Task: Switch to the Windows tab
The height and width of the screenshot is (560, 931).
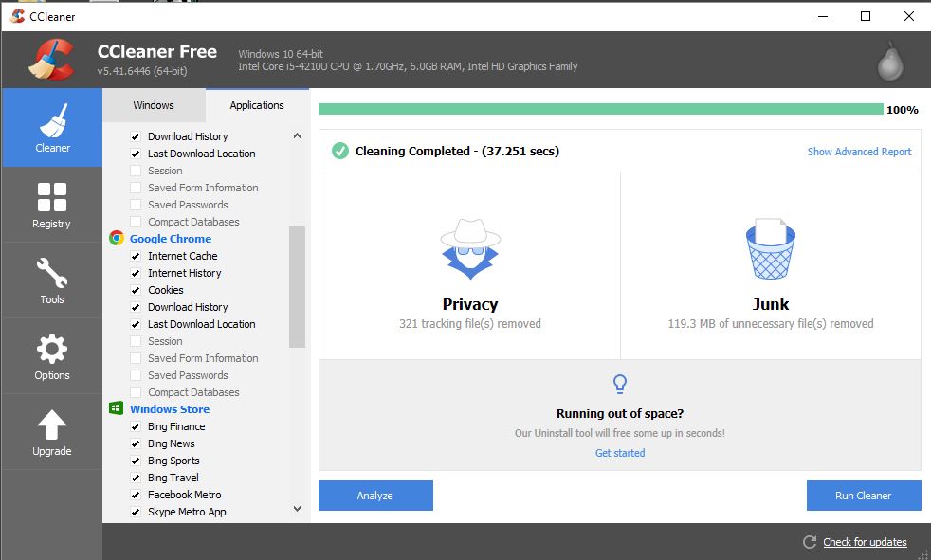Action: click(x=154, y=105)
